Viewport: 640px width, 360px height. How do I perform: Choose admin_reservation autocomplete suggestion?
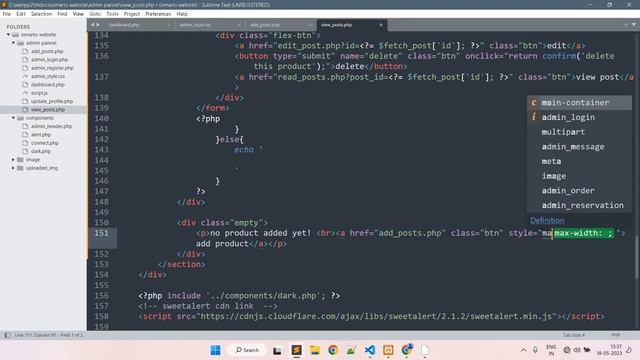point(579,205)
